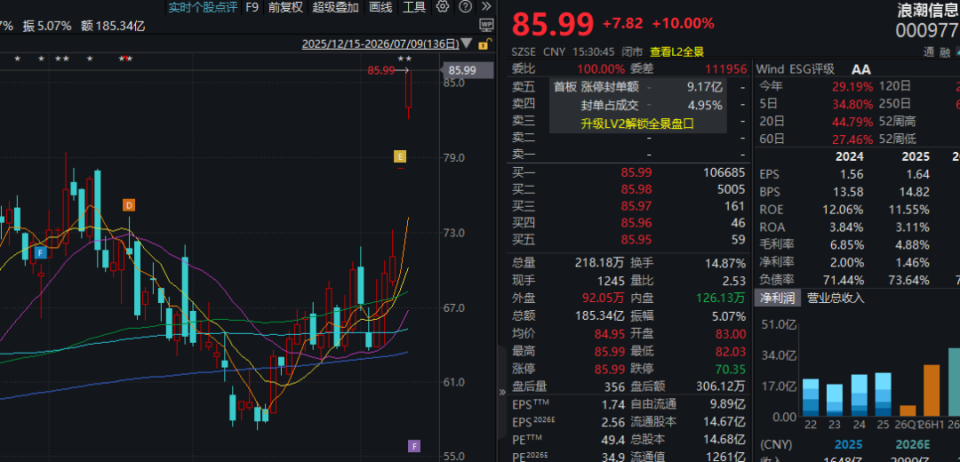Click the red star event marker

pyautogui.click(x=124, y=59)
